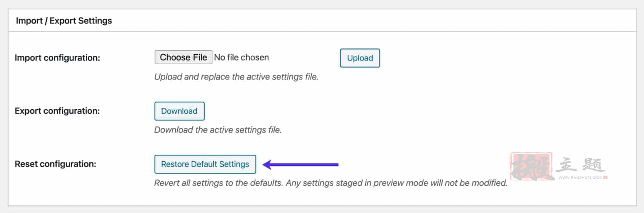Image resolution: width=644 pixels, height=213 pixels.
Task: Download the active settings file
Action: pos(179,111)
